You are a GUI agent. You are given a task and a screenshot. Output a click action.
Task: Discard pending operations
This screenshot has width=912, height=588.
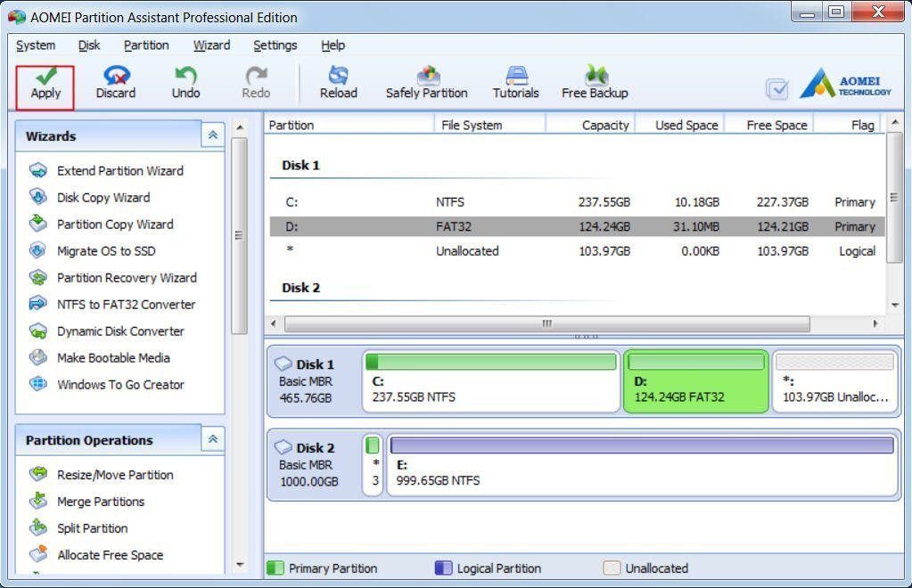[x=116, y=84]
